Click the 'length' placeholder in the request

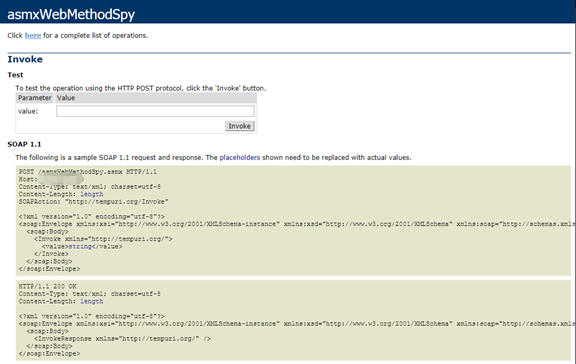[x=91, y=194]
